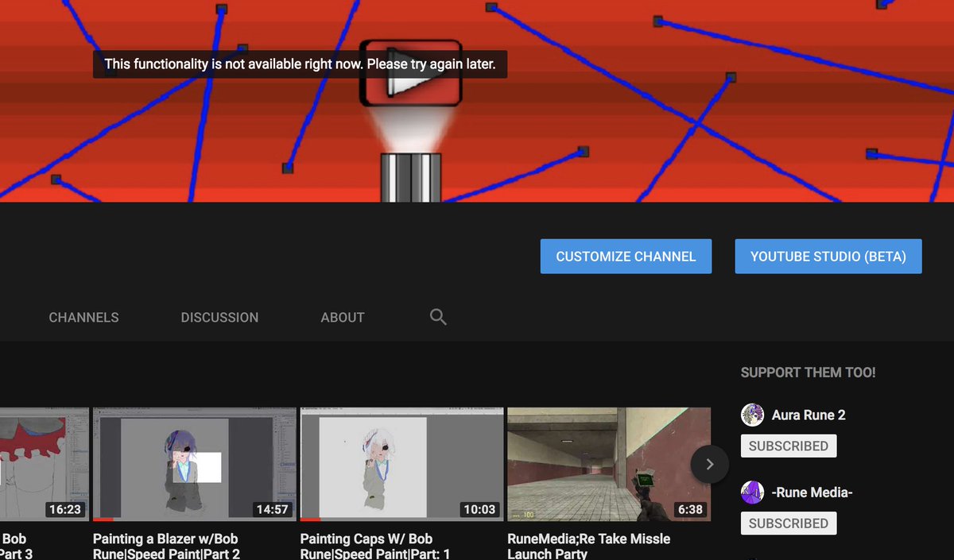Image resolution: width=954 pixels, height=560 pixels.
Task: Open the Discussion tab
Action: pyautogui.click(x=219, y=317)
